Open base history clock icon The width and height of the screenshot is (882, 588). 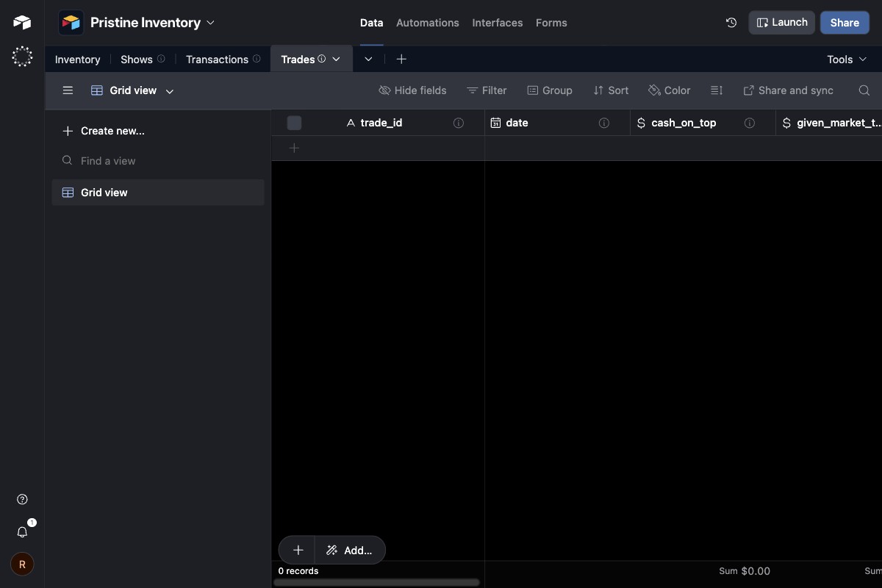tap(731, 23)
